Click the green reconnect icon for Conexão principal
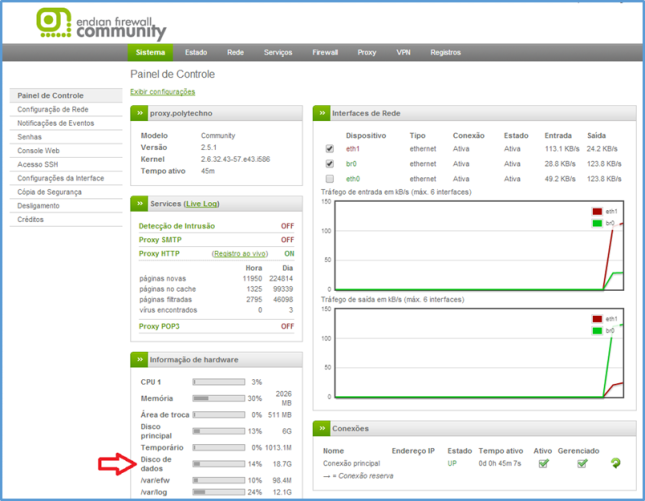Image resolution: width=645 pixels, height=501 pixels. [x=615, y=463]
